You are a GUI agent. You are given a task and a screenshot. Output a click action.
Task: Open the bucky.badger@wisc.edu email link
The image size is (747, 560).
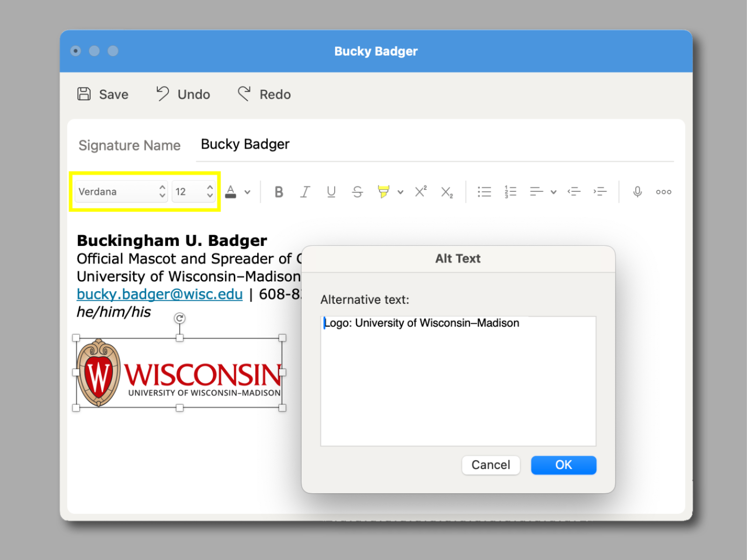point(159,294)
